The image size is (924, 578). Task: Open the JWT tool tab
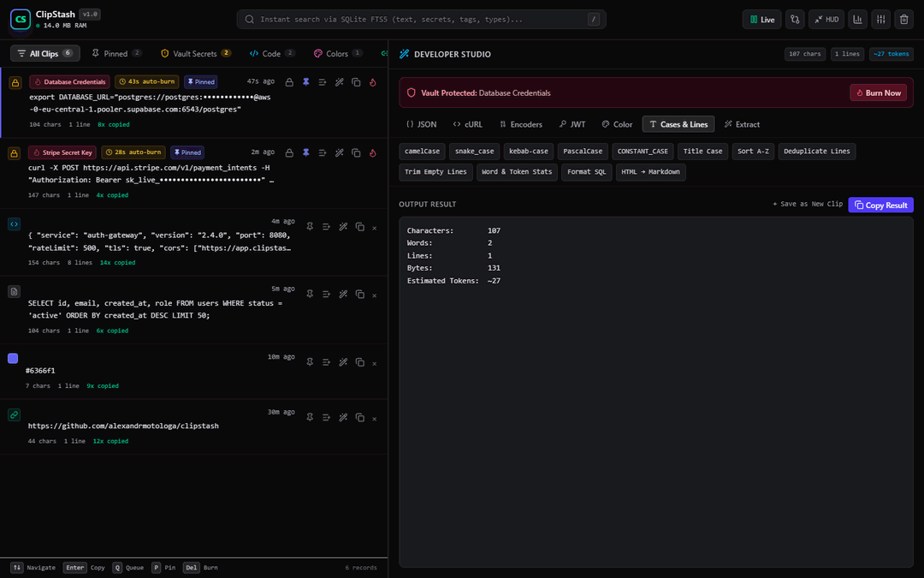[x=572, y=124]
